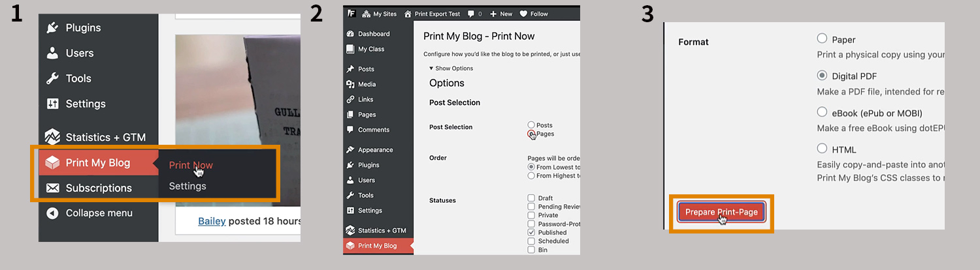
Task: Open Print Export Test home link
Action: click(431, 14)
